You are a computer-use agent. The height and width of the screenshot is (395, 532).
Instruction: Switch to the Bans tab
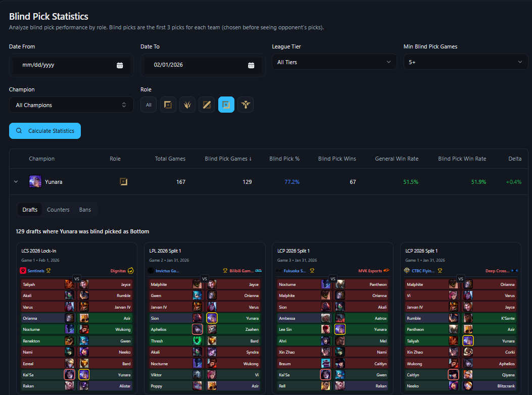pyautogui.click(x=85, y=210)
